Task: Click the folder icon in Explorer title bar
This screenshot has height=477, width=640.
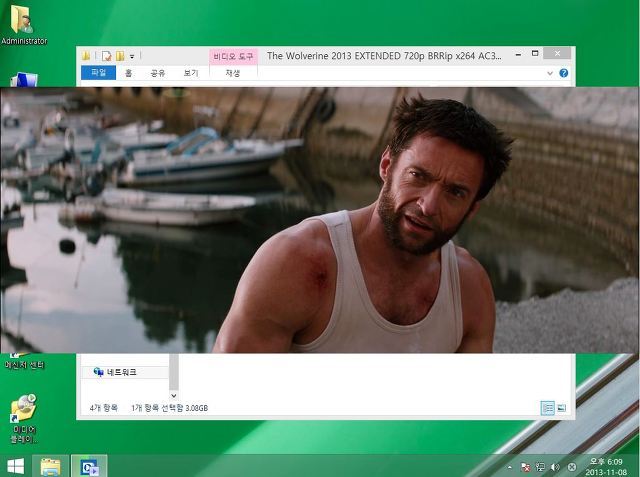Action: [86, 56]
